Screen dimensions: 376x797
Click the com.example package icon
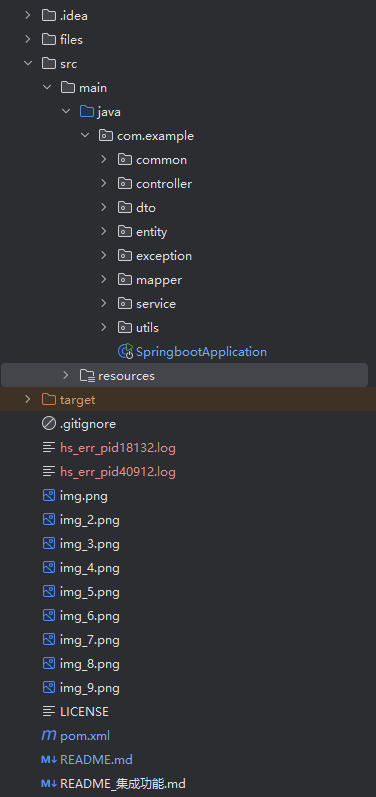(106, 136)
